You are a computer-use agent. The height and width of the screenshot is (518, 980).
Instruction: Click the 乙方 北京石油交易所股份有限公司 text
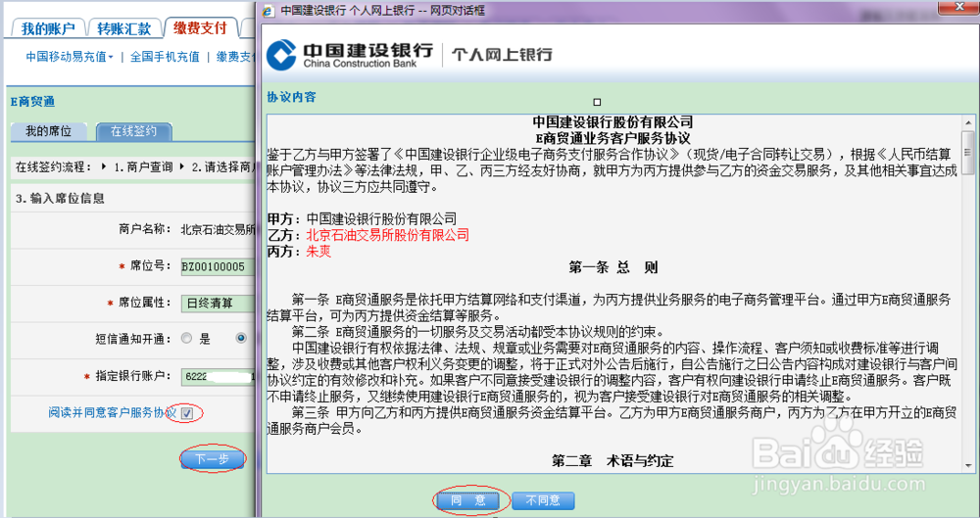[x=387, y=235]
